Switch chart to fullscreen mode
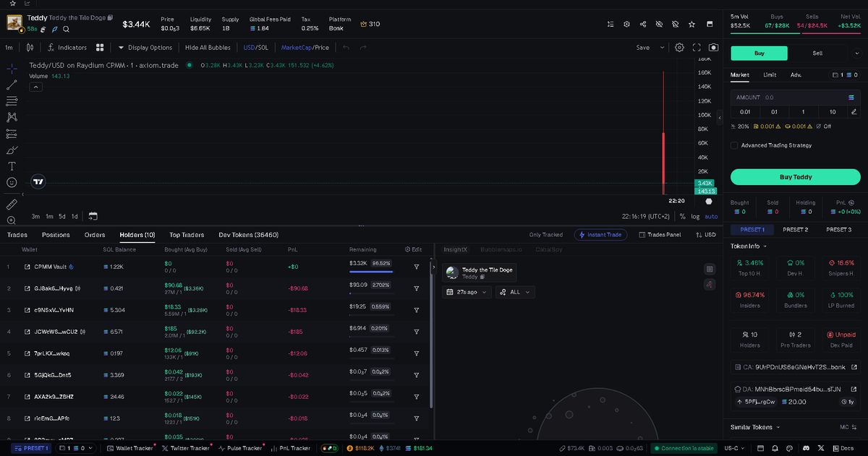 tap(697, 48)
